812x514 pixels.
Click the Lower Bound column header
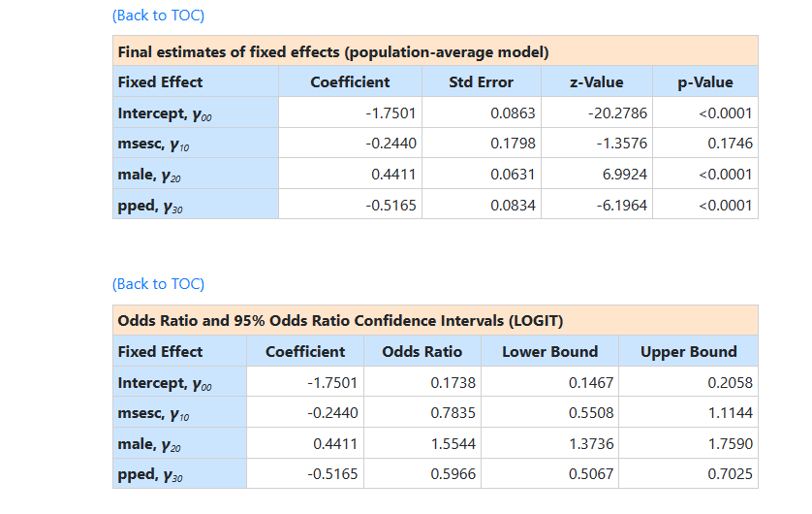coord(549,352)
